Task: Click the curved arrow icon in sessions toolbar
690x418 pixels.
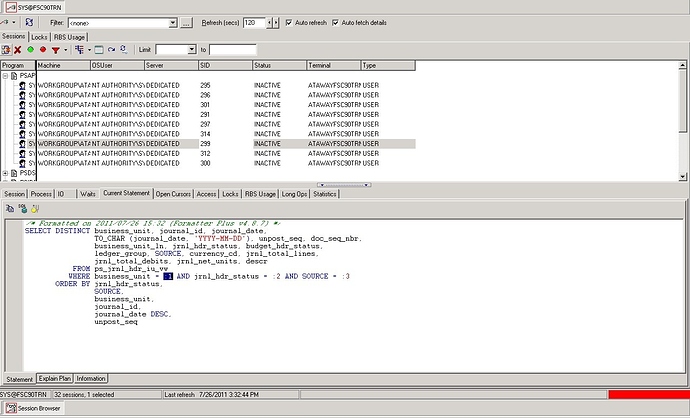Action: pyautogui.click(x=111, y=50)
